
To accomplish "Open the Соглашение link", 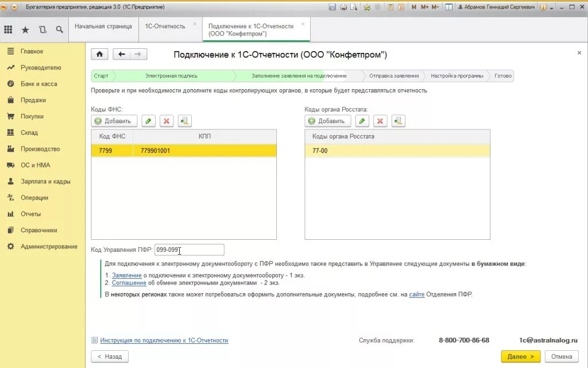I will coord(129,283).
